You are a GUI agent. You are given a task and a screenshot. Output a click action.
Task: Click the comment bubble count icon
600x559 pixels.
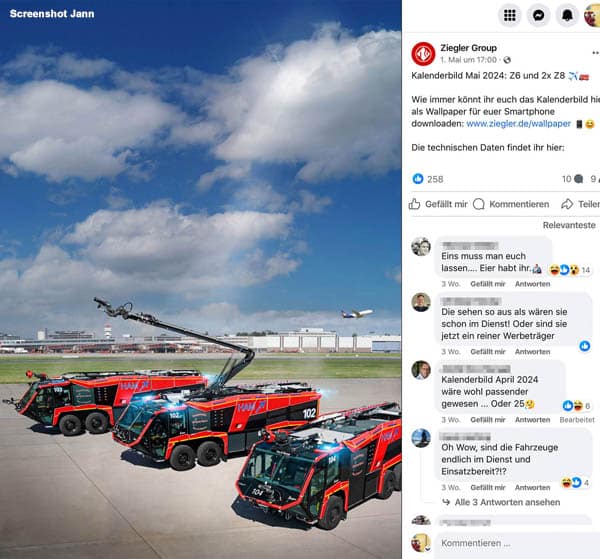pyautogui.click(x=579, y=179)
